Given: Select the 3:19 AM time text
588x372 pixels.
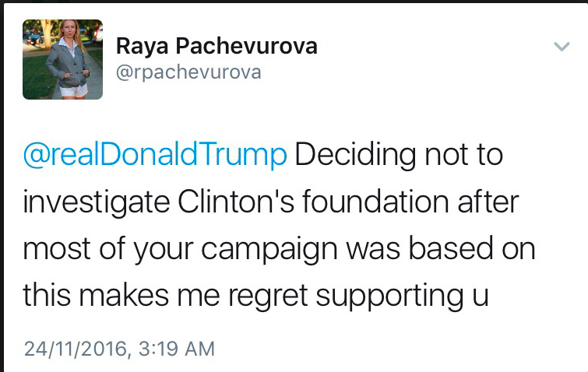Looking at the screenshot, I should (x=175, y=348).
